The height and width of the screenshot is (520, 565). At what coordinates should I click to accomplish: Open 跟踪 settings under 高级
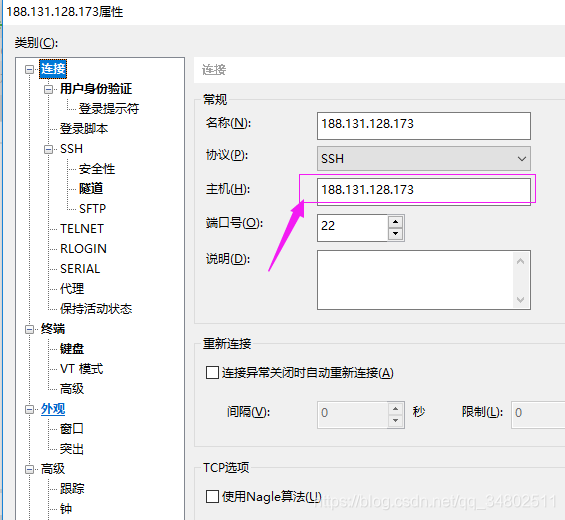tap(72, 489)
